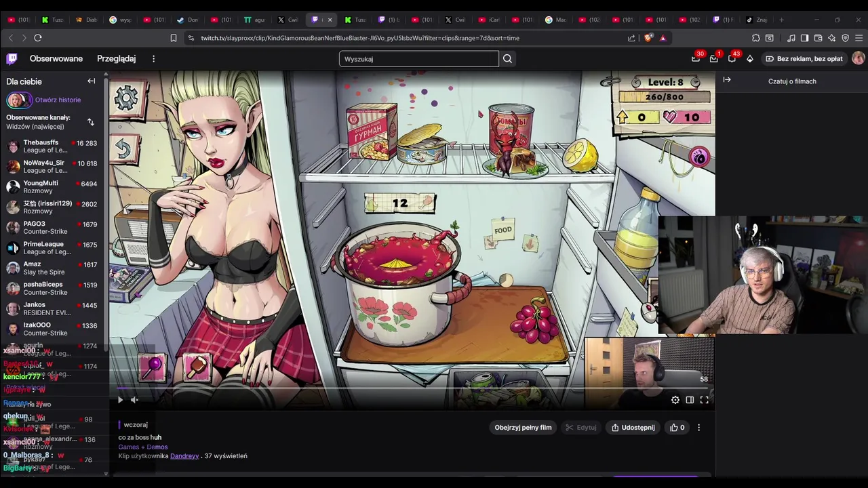
Task: Open PrimeLeague channel in sidebar
Action: pos(53,248)
